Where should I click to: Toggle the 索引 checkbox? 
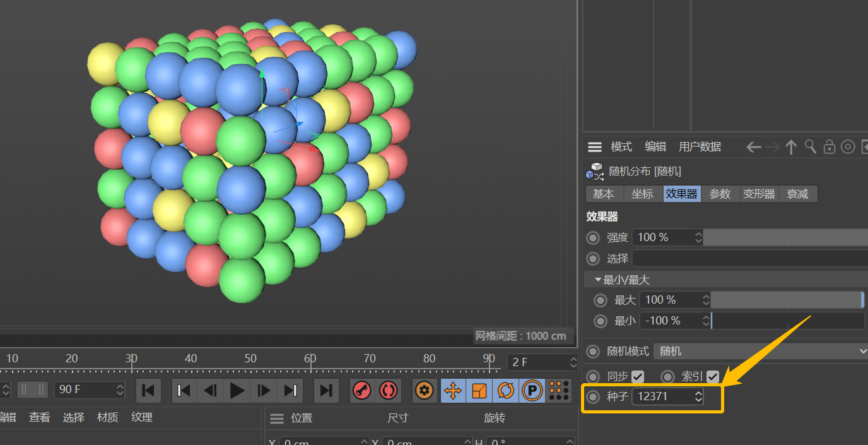click(713, 377)
